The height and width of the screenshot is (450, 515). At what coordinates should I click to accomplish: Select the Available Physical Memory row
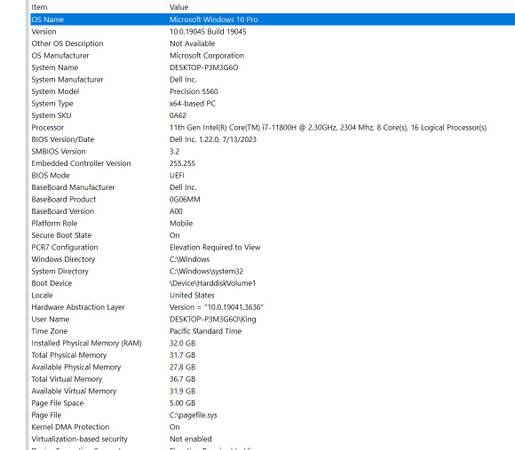(272, 368)
